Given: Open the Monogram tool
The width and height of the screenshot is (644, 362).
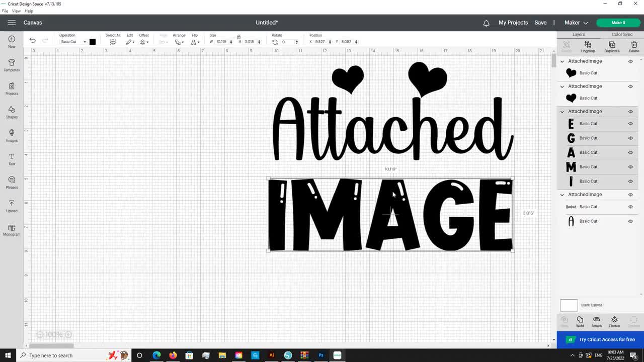Looking at the screenshot, I should pyautogui.click(x=12, y=230).
